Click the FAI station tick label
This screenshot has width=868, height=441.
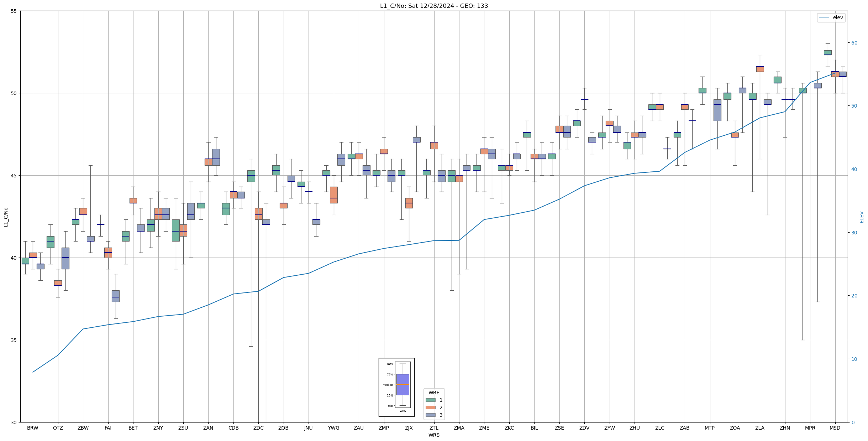108,428
